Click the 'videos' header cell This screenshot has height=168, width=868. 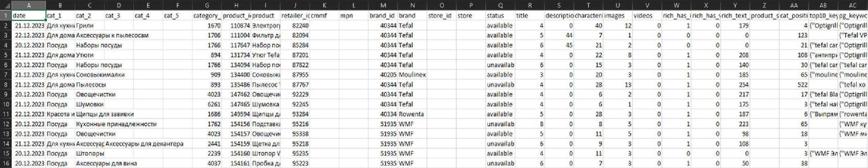[647, 16]
